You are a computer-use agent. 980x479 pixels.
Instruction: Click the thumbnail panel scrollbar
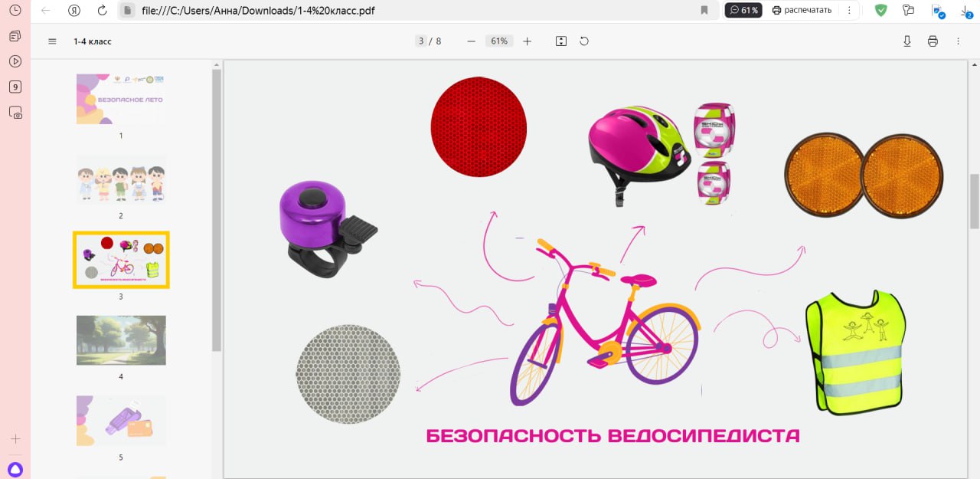(x=217, y=211)
